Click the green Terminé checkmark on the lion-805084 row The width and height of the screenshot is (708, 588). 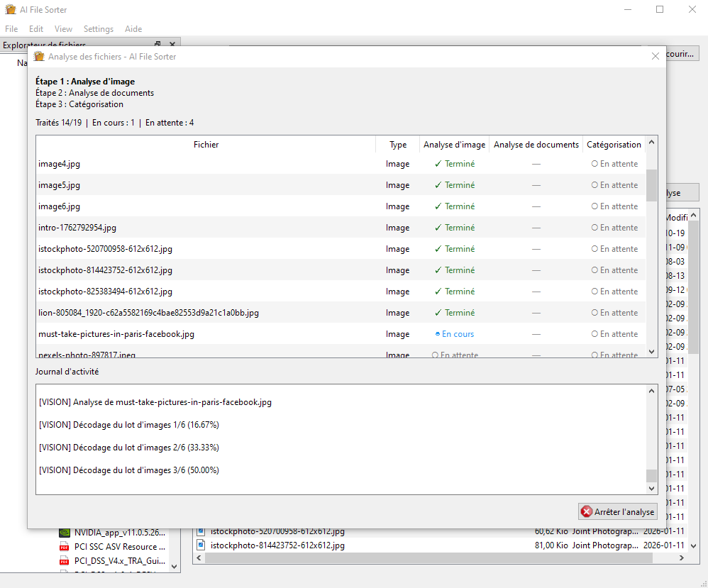pyautogui.click(x=438, y=313)
